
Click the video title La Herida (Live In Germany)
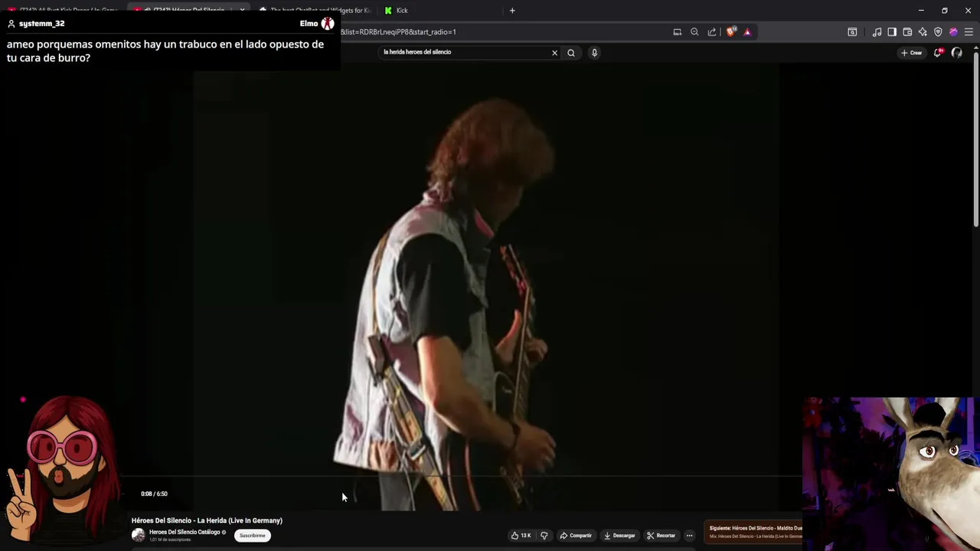pos(207,520)
